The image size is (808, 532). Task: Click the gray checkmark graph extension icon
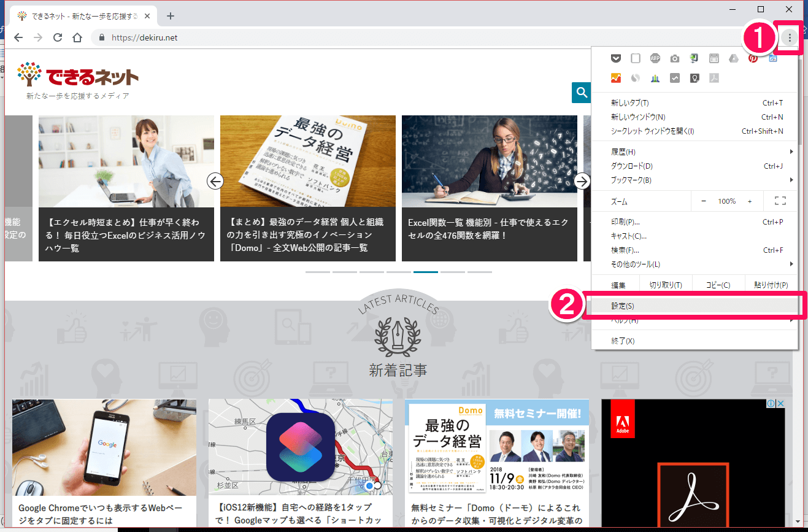click(x=675, y=78)
